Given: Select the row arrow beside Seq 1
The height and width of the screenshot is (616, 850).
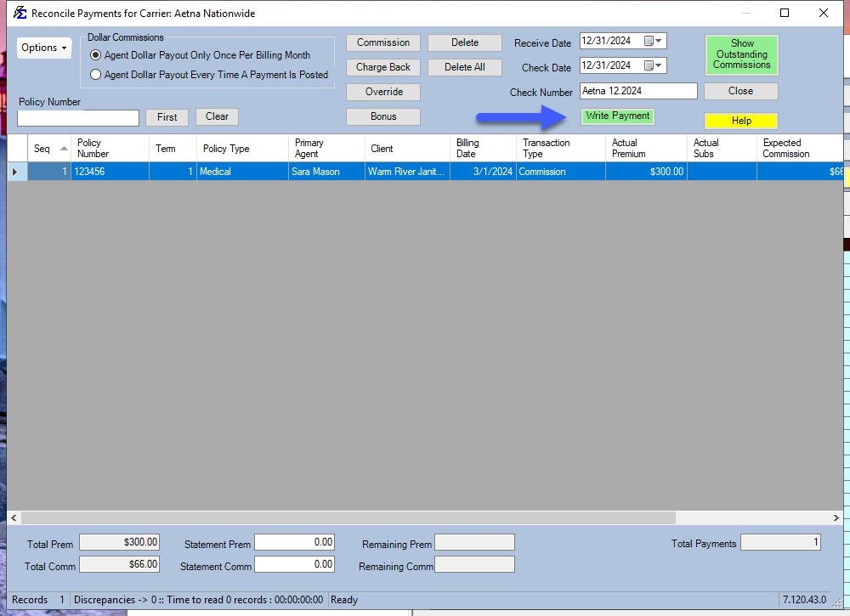Looking at the screenshot, I should point(15,171).
